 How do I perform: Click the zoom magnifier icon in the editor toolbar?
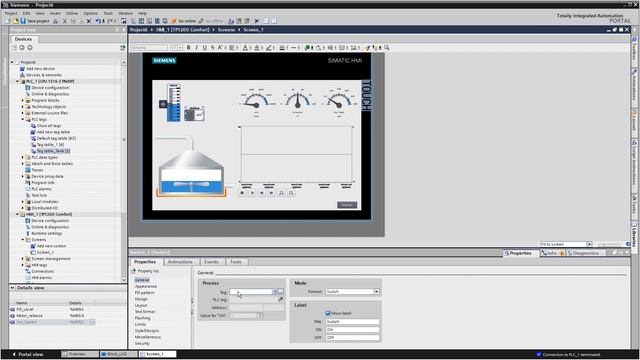pos(387,48)
